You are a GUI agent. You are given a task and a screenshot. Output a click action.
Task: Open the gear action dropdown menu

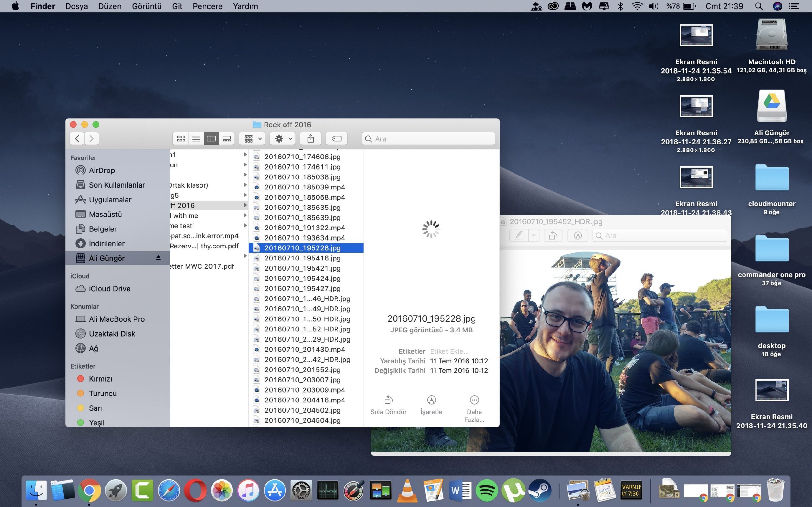[283, 138]
